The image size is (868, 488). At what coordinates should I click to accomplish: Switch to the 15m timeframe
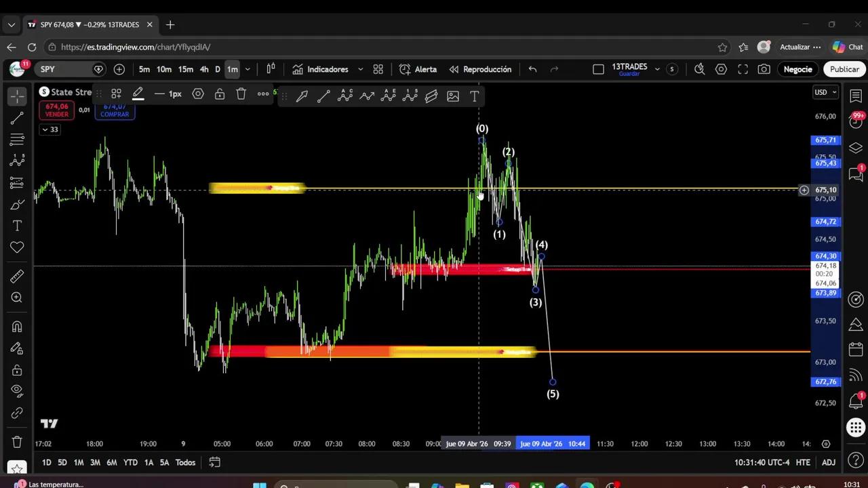pos(186,69)
